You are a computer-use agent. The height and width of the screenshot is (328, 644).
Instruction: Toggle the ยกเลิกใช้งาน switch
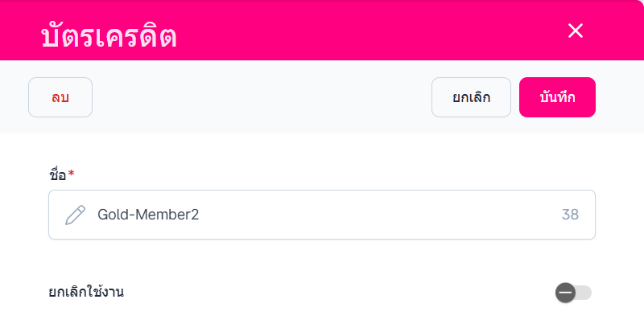point(573,293)
